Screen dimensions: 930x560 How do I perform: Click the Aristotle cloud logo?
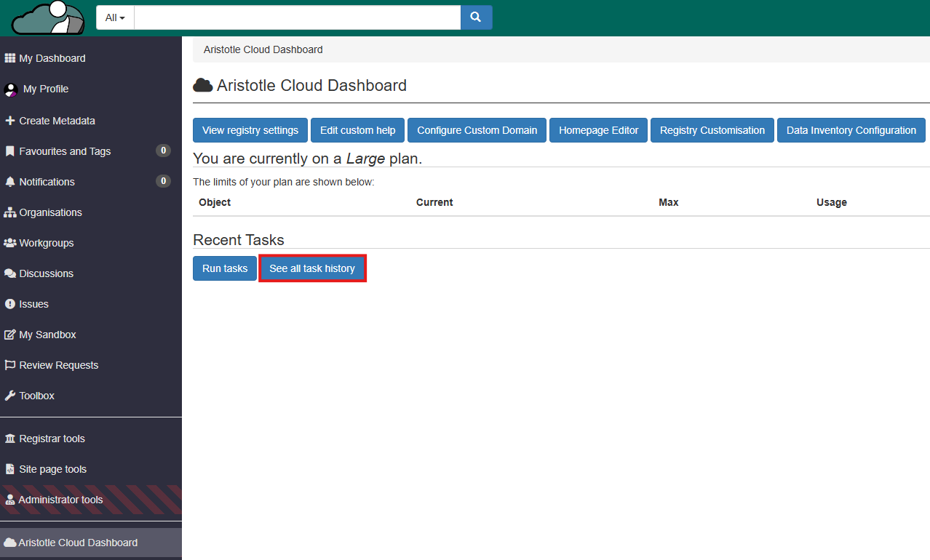pos(48,18)
